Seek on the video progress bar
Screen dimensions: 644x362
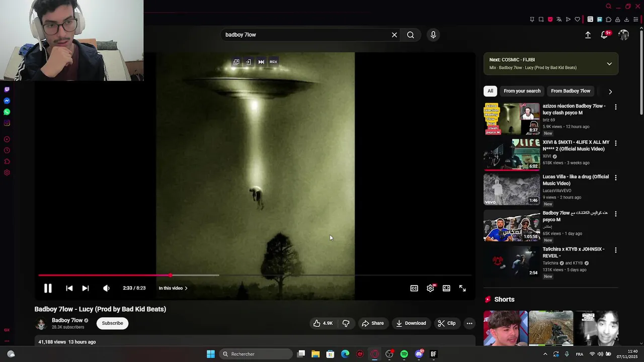click(x=255, y=275)
